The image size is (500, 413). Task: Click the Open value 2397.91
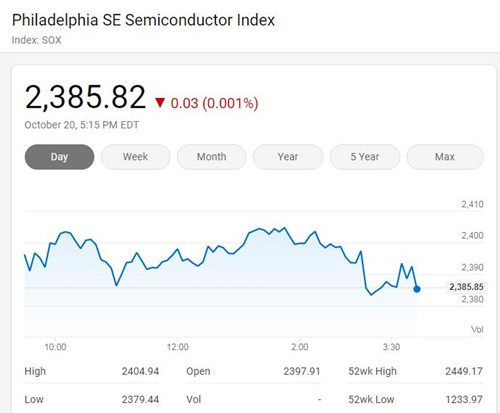[x=302, y=371]
